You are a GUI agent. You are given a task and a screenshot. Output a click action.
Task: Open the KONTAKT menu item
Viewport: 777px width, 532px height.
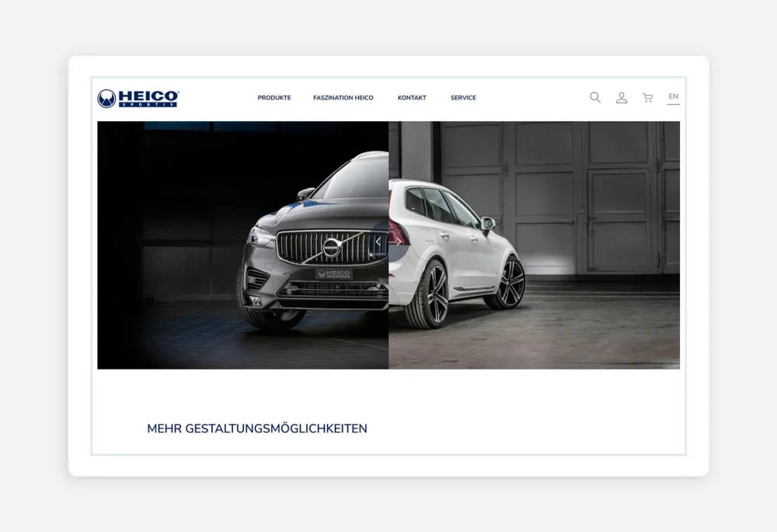(x=412, y=98)
